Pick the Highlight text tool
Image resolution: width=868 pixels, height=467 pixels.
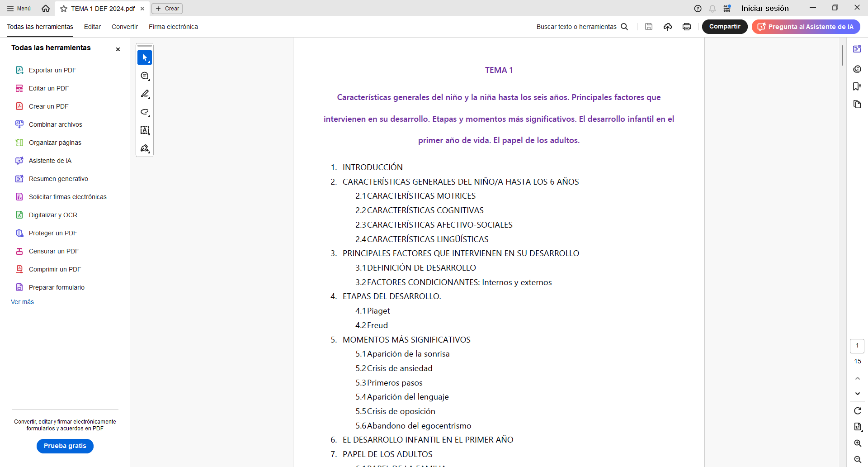click(x=145, y=94)
